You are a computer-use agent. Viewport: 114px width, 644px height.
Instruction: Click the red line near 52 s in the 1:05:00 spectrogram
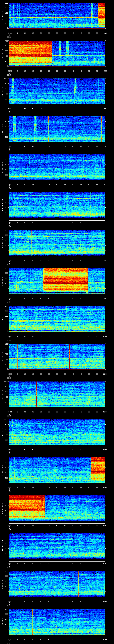(92, 167)
